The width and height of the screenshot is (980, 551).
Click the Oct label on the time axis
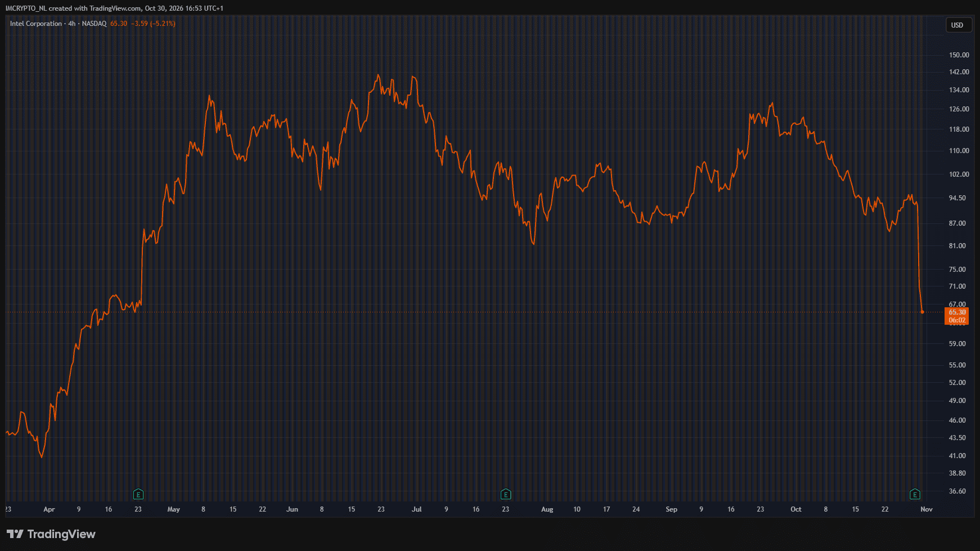click(796, 509)
